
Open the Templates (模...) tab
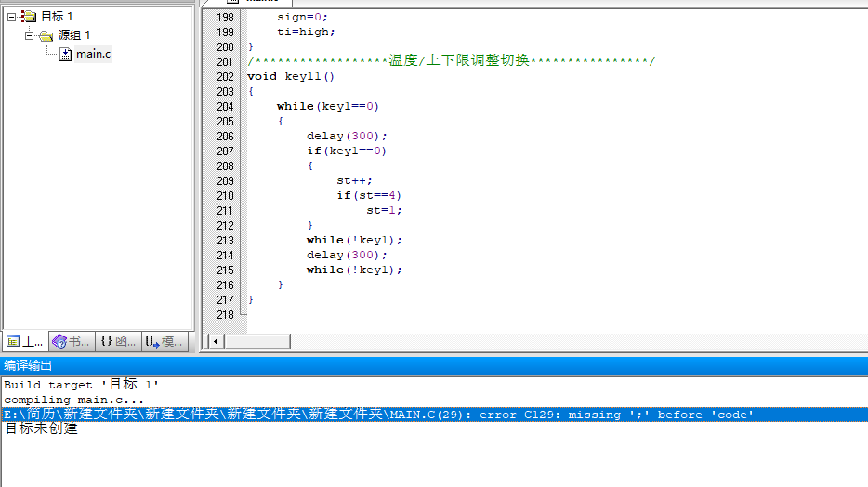tap(164, 341)
